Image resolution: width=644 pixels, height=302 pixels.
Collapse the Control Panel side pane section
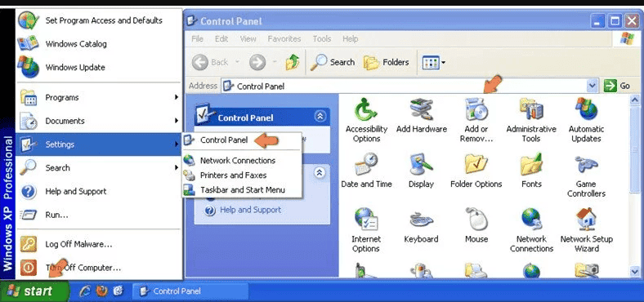click(320, 117)
